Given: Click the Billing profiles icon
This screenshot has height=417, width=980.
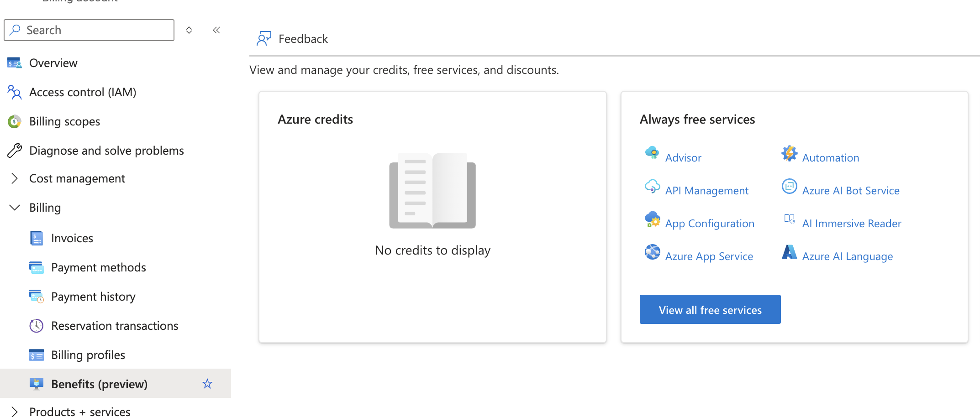Looking at the screenshot, I should pos(37,355).
